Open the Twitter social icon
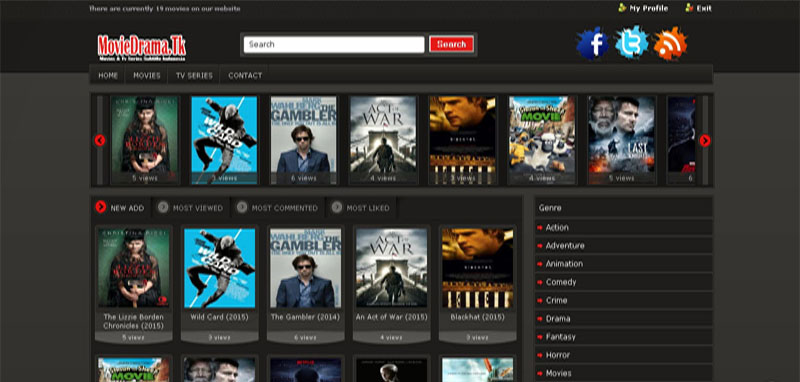The height and width of the screenshot is (382, 800). [632, 43]
